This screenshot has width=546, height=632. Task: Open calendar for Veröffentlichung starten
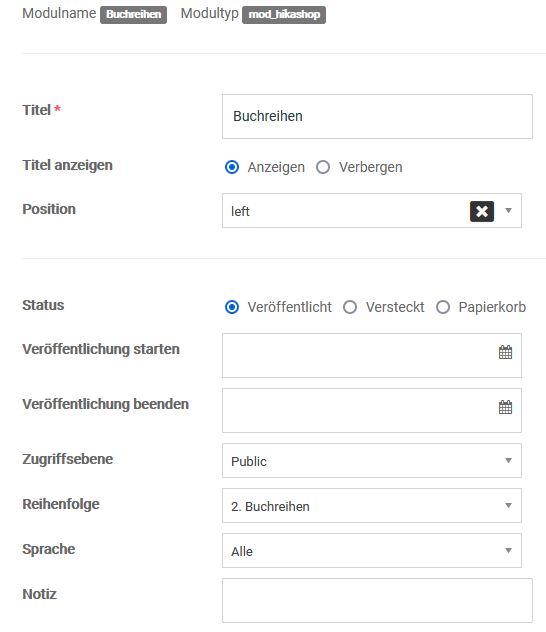pos(505,352)
